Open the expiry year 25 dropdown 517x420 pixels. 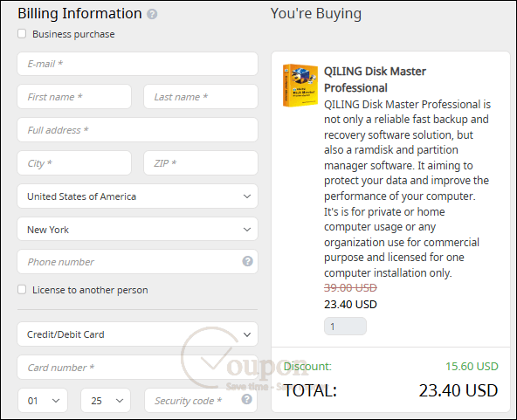click(106, 401)
